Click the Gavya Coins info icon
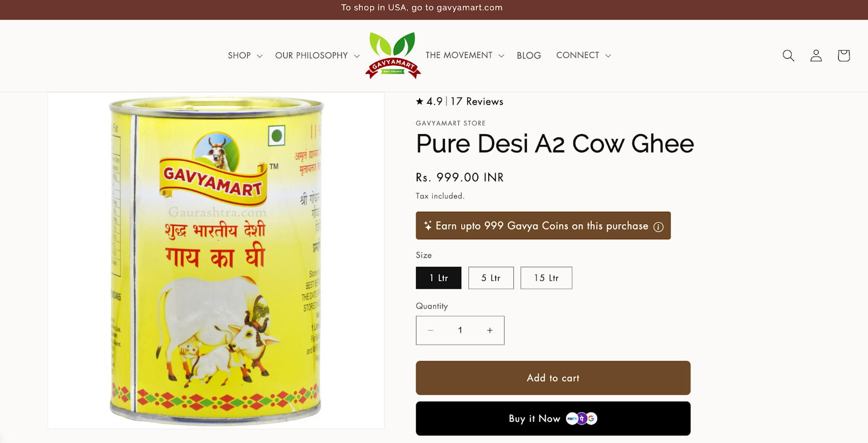 [658, 227]
